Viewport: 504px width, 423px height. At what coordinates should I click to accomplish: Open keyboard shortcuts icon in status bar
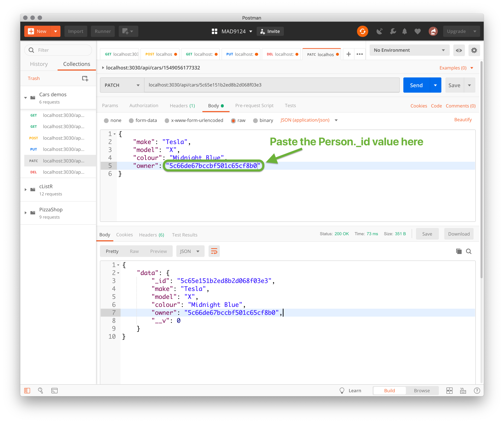click(x=463, y=391)
